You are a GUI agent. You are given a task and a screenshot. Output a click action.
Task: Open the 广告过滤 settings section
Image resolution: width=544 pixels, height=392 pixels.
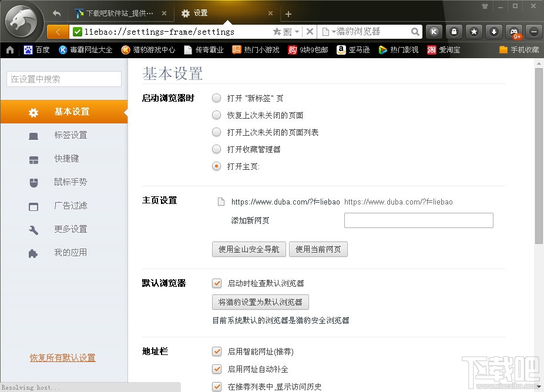(64, 205)
